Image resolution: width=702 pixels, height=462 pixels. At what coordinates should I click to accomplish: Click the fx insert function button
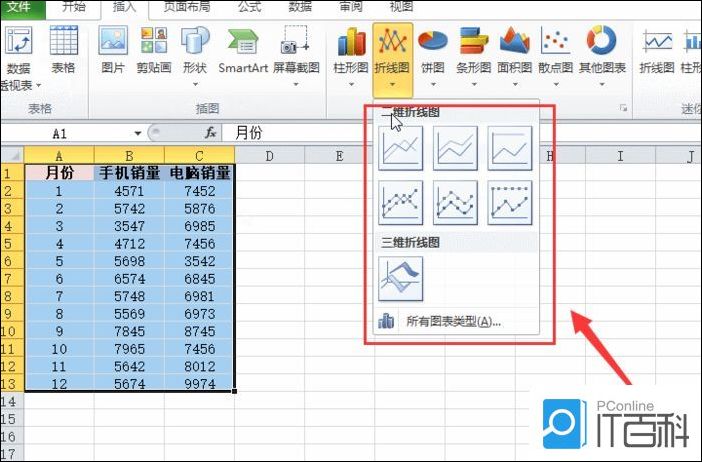click(x=210, y=133)
